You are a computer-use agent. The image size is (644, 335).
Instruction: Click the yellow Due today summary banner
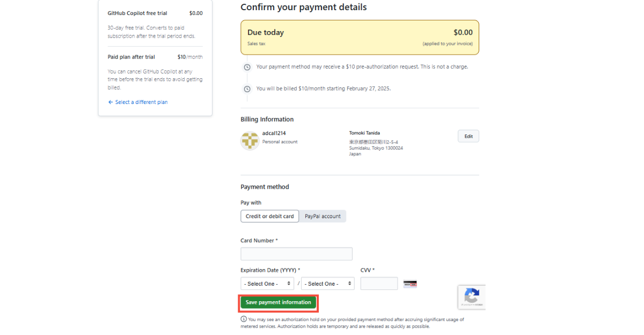click(x=360, y=37)
